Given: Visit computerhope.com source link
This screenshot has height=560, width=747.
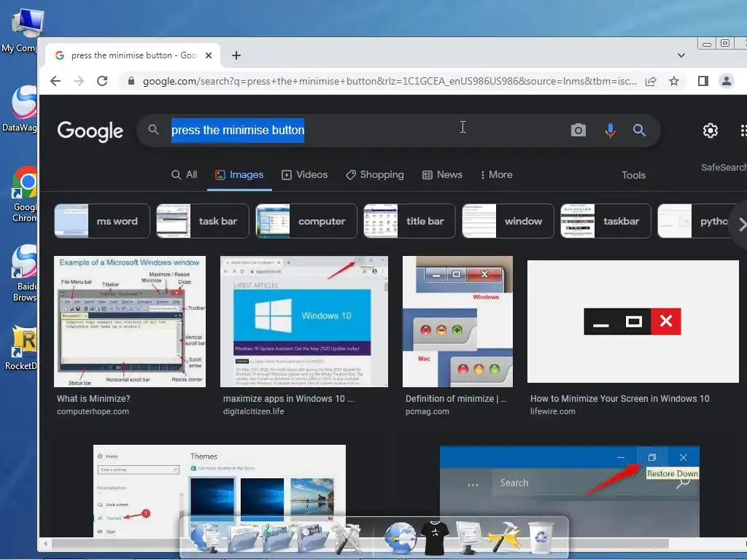Looking at the screenshot, I should pos(93,411).
